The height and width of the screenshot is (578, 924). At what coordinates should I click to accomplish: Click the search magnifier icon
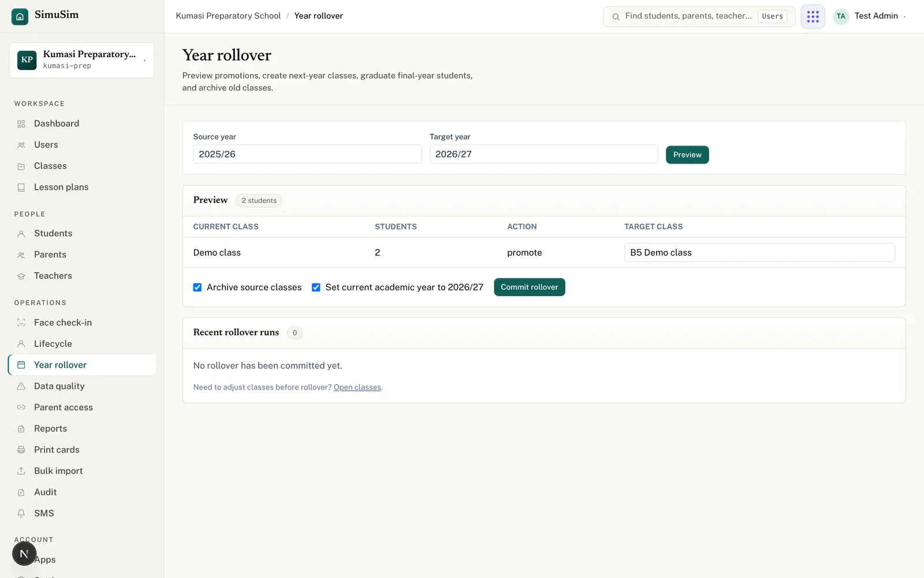click(616, 17)
